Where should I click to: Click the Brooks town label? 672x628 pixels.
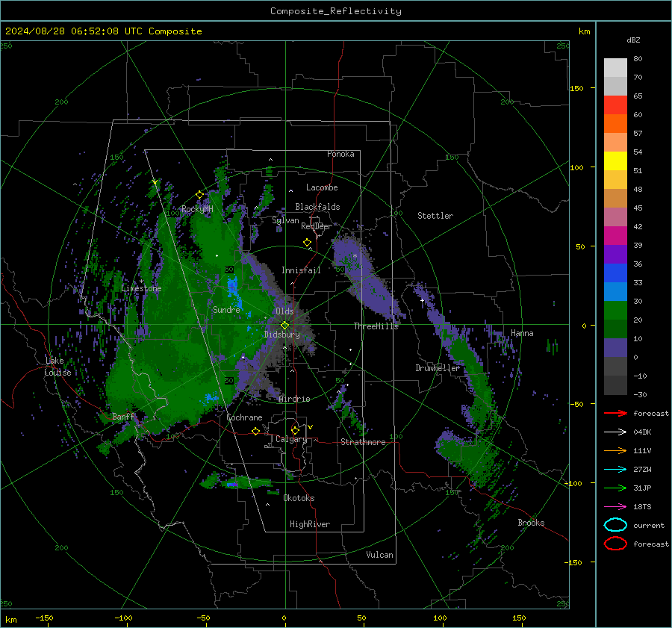[x=531, y=523]
